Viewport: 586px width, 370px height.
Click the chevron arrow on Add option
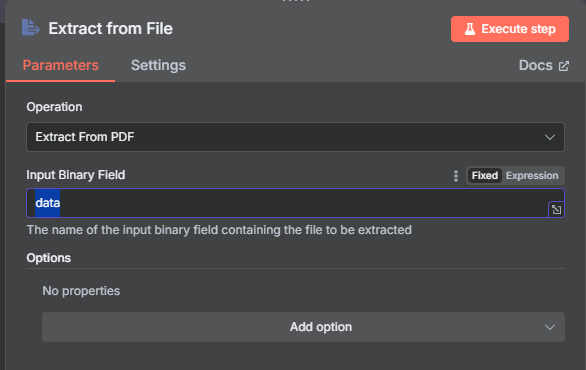click(x=549, y=327)
